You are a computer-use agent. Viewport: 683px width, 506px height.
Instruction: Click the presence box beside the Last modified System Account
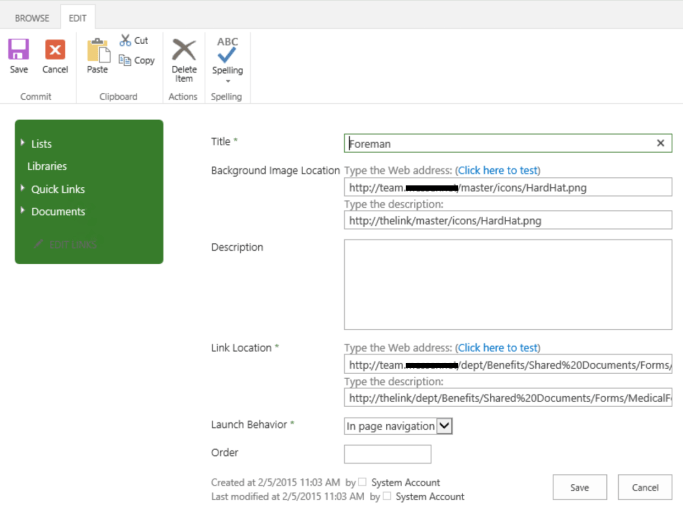point(387,496)
